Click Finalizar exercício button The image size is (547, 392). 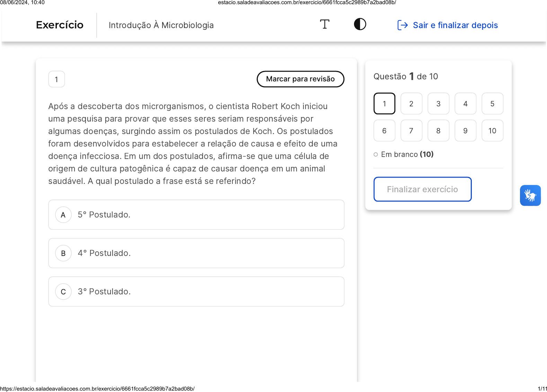click(x=422, y=189)
